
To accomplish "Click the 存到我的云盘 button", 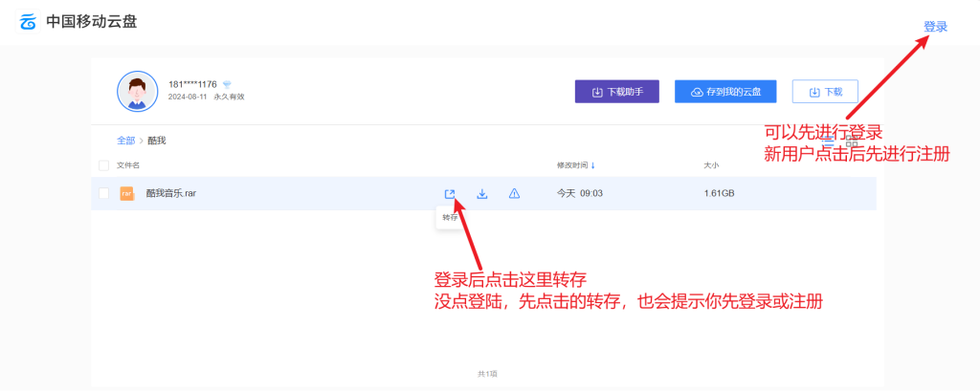I will [725, 92].
